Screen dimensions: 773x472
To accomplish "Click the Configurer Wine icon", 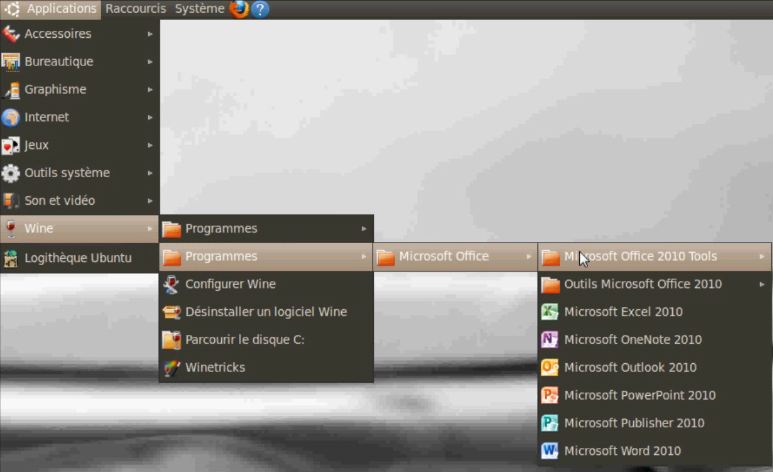I will [x=171, y=285].
